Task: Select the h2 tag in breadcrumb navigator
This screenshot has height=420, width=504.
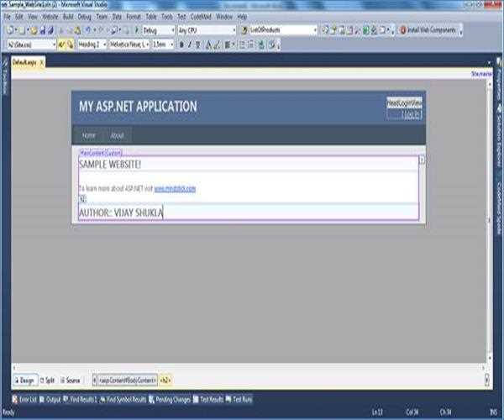Action: [165, 380]
